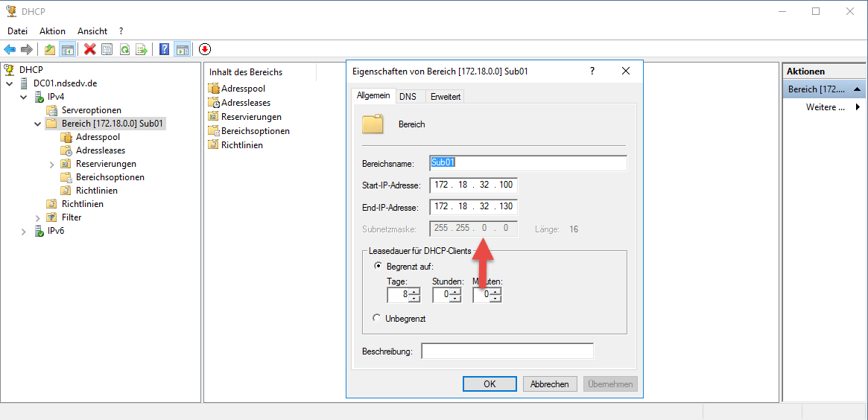Click the Export list toolbar icon
Screen dimensions: 868x420
click(x=141, y=49)
